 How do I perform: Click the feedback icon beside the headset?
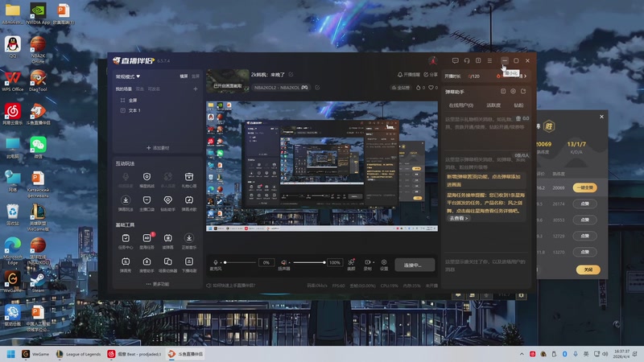point(478,61)
